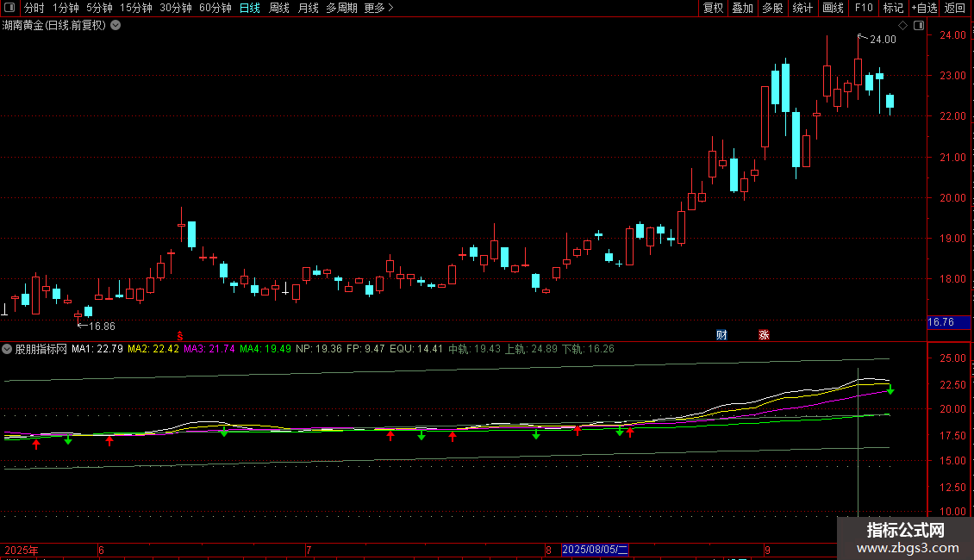
Task: Click the MA4: 19.49 value
Action: coord(265,349)
